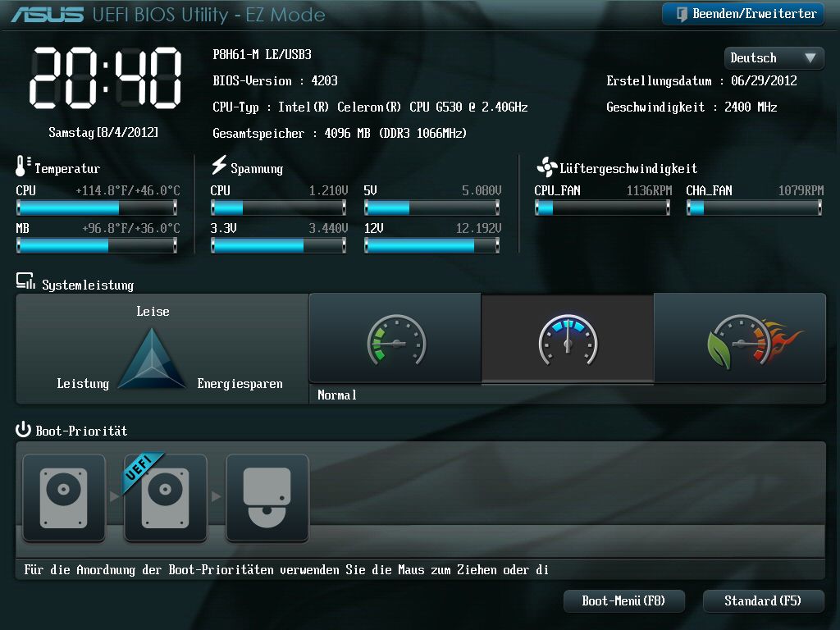
Task: Click the Gesamtspeicher 4096 MB line
Action: [340, 134]
